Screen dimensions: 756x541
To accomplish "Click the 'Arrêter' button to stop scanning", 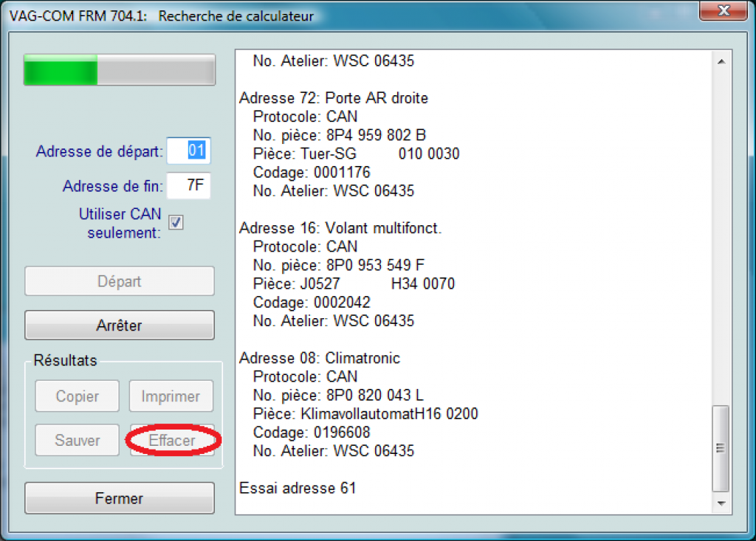I will (x=119, y=324).
